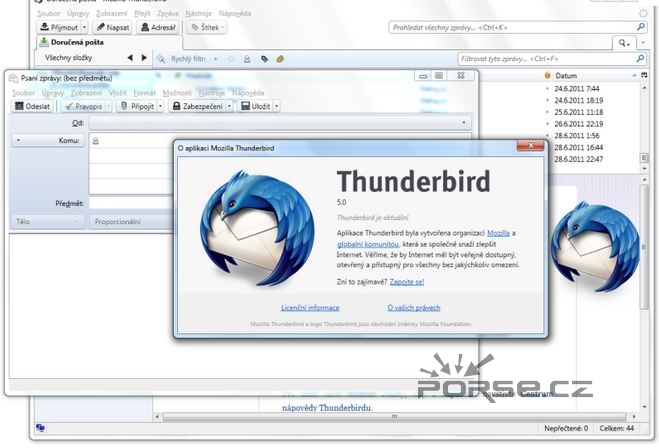
Task: Click the magnifier icon in global search
Action: (x=641, y=27)
